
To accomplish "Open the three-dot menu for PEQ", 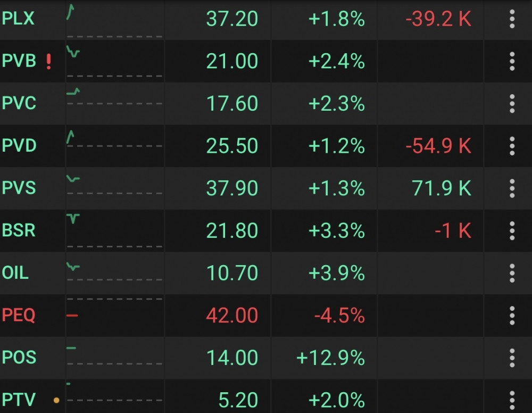I will point(512,316).
